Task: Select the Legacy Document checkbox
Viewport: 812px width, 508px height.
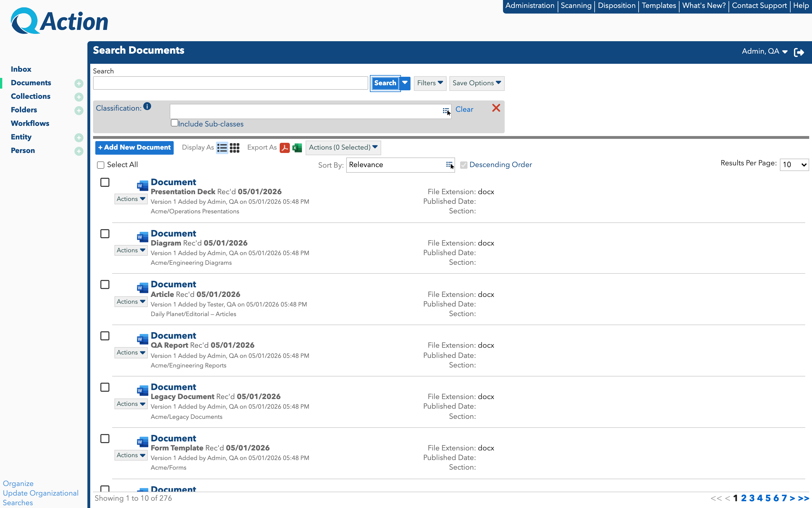Action: (x=105, y=387)
